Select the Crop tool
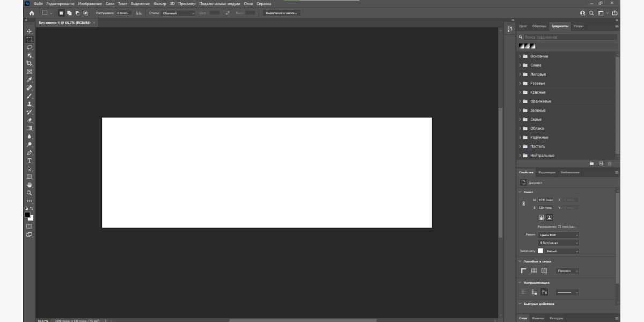 tap(30, 63)
